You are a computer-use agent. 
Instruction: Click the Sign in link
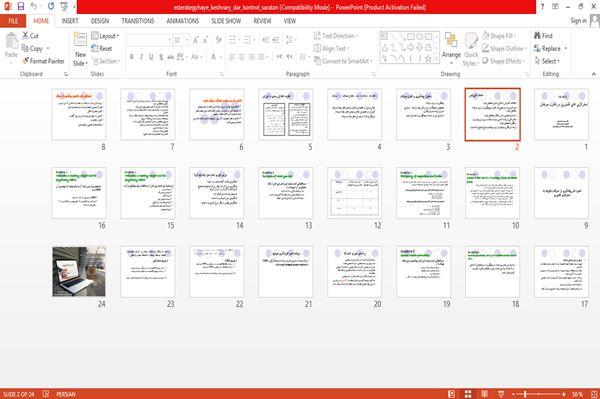[x=578, y=21]
